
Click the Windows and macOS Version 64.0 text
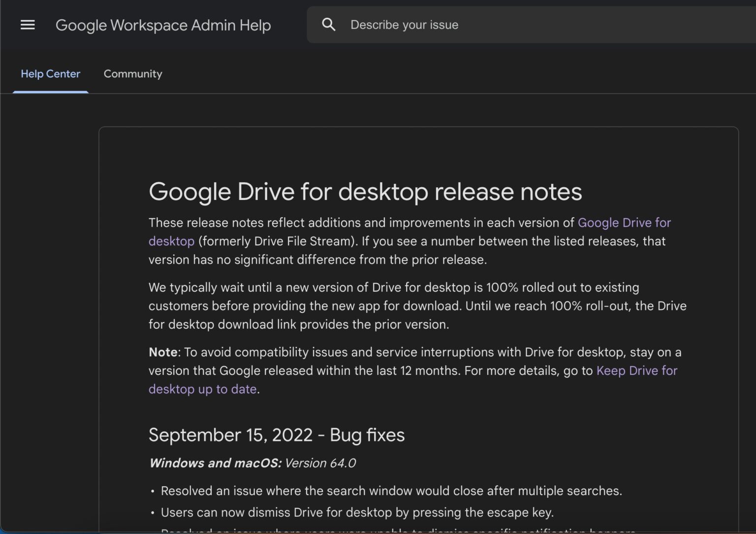(252, 463)
